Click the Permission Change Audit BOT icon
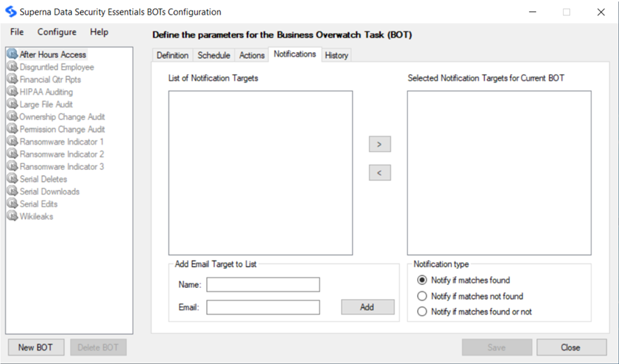The image size is (619, 364). coord(13,129)
